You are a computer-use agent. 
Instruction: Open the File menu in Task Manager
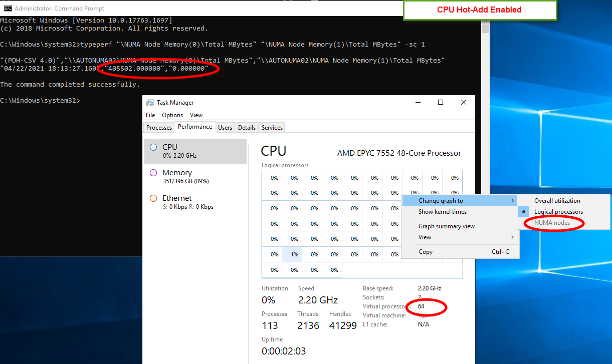150,115
